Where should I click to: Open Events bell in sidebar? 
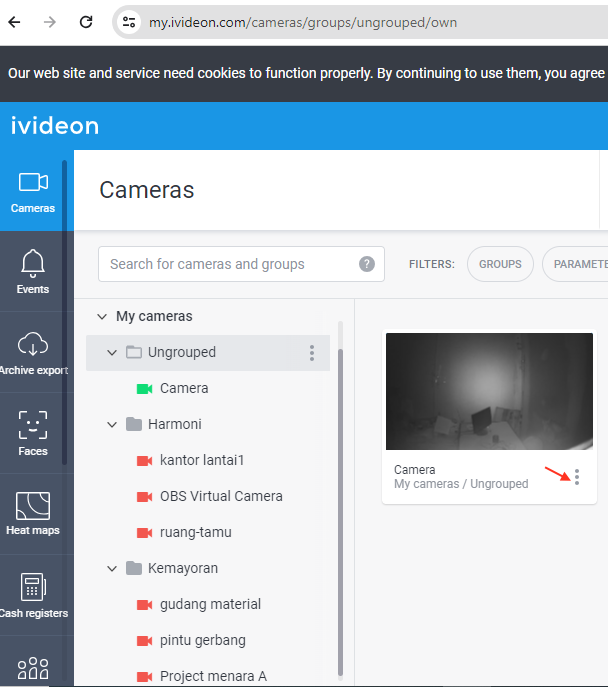[x=33, y=272]
